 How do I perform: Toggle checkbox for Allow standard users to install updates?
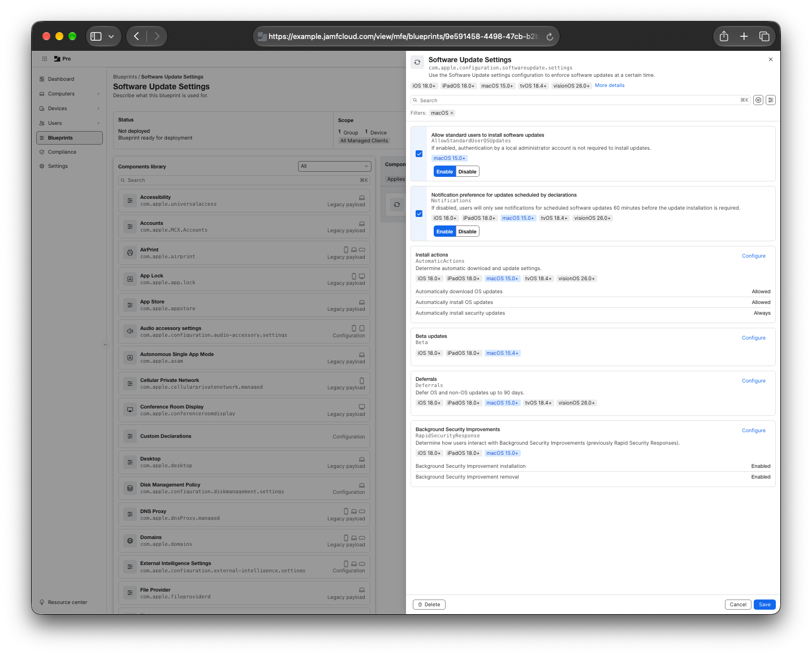tap(419, 154)
